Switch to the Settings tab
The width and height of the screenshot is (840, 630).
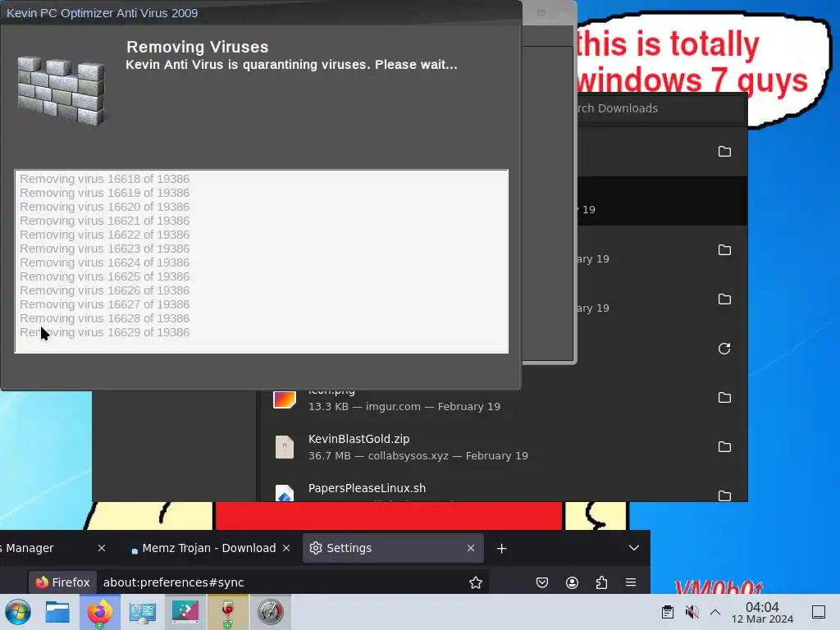(x=393, y=548)
